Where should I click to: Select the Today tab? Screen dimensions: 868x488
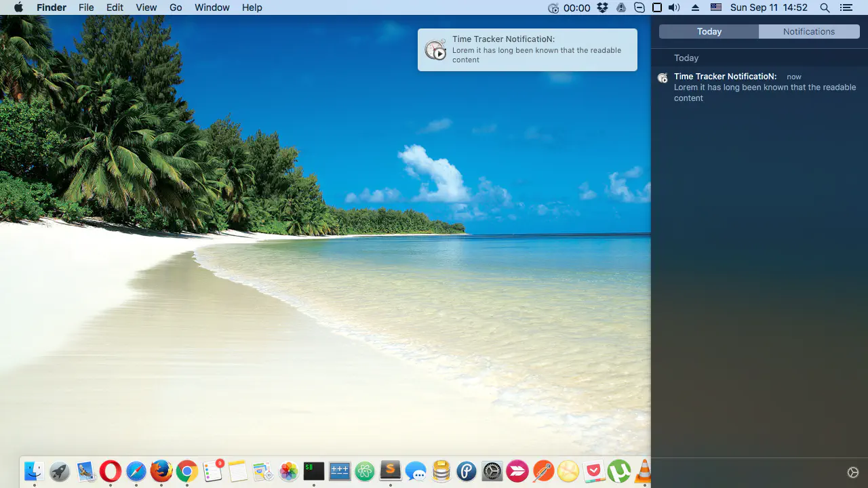pos(709,32)
